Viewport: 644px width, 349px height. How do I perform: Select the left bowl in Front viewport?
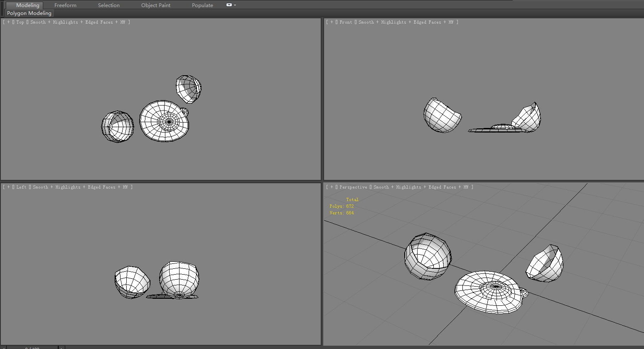click(x=442, y=116)
